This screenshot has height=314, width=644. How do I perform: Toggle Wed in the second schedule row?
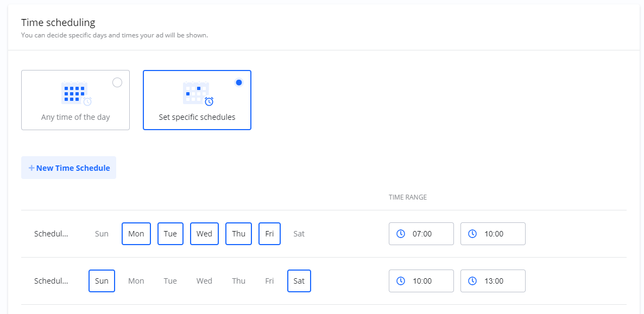pos(204,281)
